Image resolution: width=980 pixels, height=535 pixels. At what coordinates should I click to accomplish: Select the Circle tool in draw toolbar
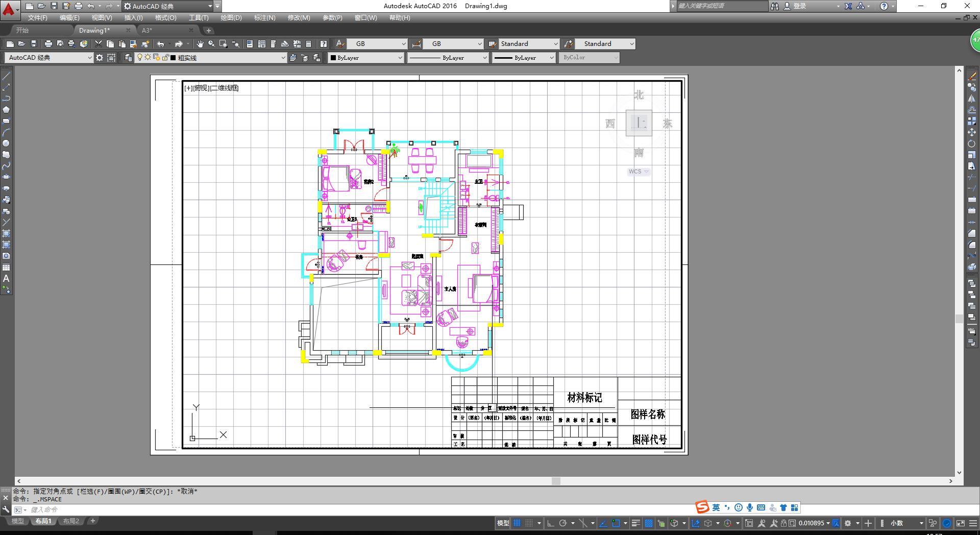6,143
